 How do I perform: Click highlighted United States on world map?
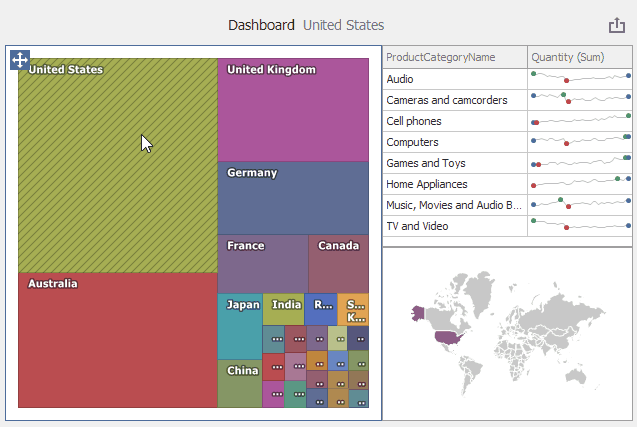pyautogui.click(x=446, y=336)
